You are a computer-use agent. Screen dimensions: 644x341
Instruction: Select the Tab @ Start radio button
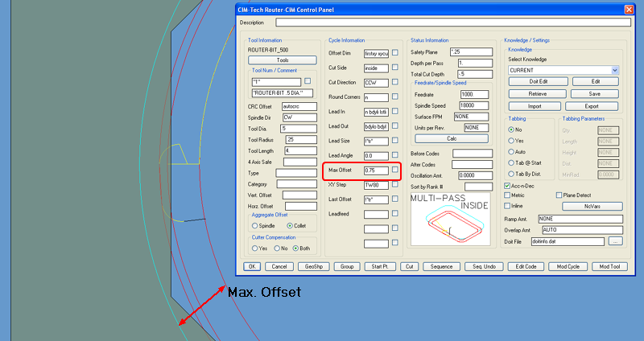(x=511, y=163)
